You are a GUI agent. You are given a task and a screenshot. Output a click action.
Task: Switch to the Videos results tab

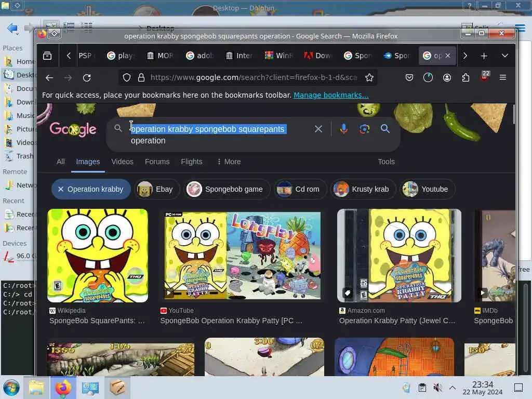(x=122, y=162)
